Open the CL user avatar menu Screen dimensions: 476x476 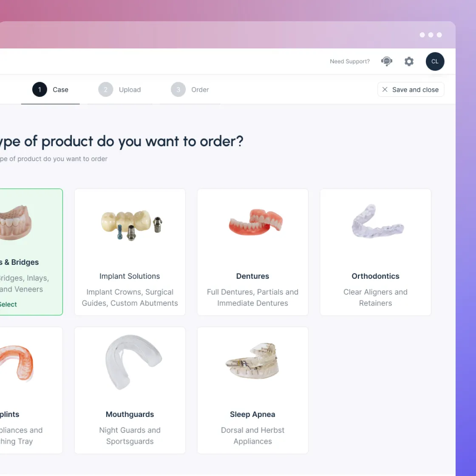pos(435,61)
